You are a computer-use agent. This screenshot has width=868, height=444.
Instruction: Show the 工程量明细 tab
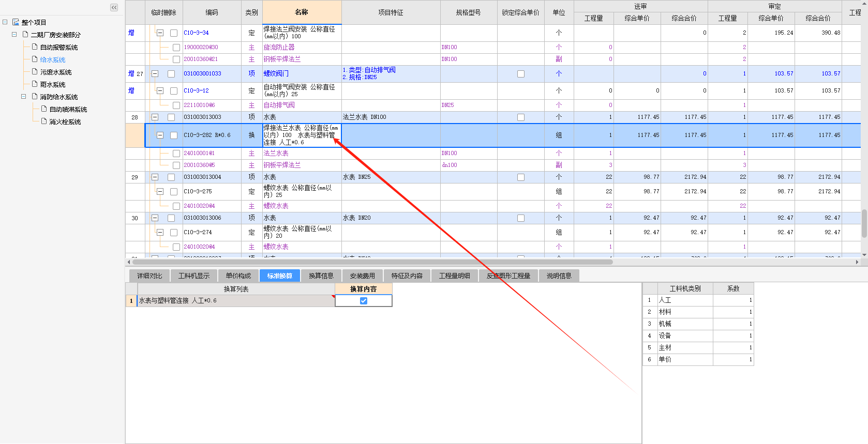tap(455, 276)
